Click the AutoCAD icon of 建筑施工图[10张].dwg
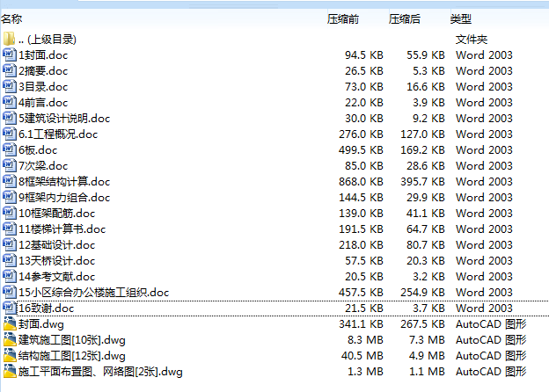 coord(10,339)
